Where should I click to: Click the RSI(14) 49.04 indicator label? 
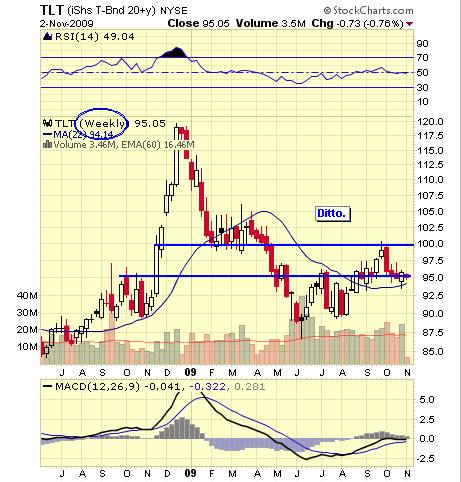pos(95,36)
